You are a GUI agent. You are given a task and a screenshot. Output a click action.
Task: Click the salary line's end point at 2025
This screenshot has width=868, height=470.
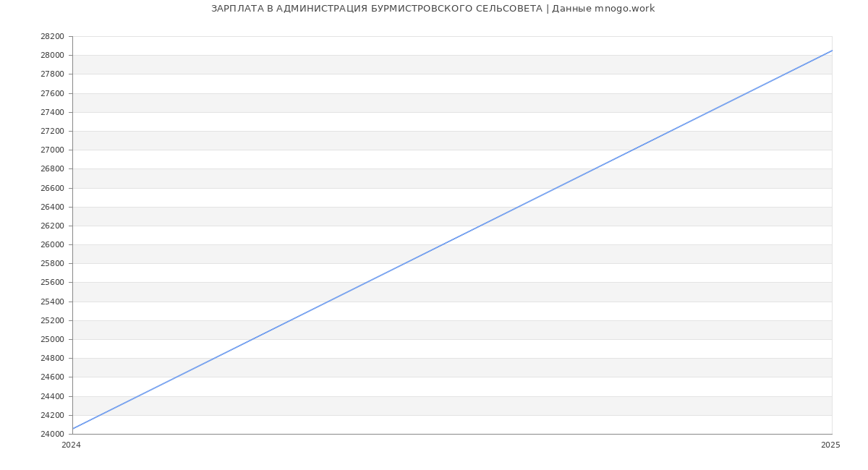(x=831, y=51)
